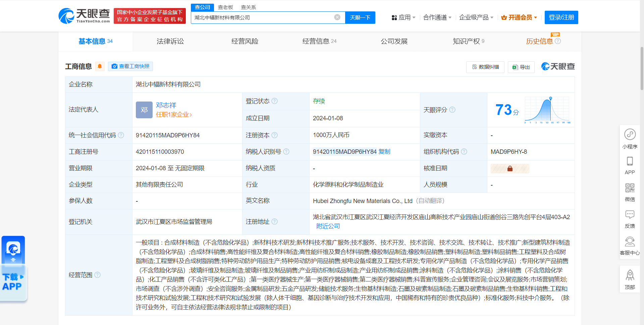Click the 登录/注册 button

[x=561, y=17]
